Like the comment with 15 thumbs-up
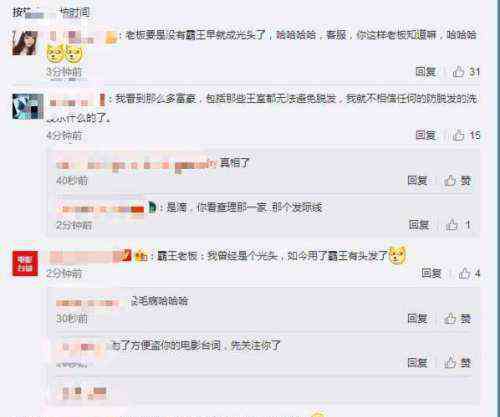 coord(466,135)
